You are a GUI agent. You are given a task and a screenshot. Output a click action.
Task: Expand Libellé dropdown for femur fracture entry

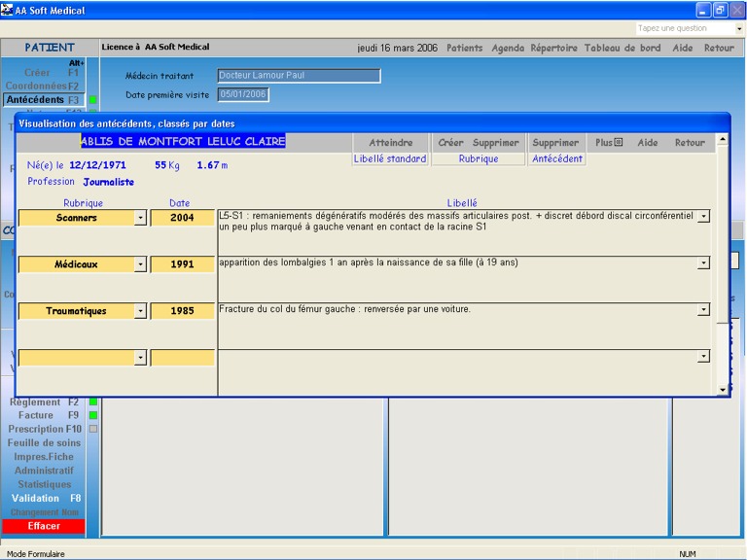(703, 309)
